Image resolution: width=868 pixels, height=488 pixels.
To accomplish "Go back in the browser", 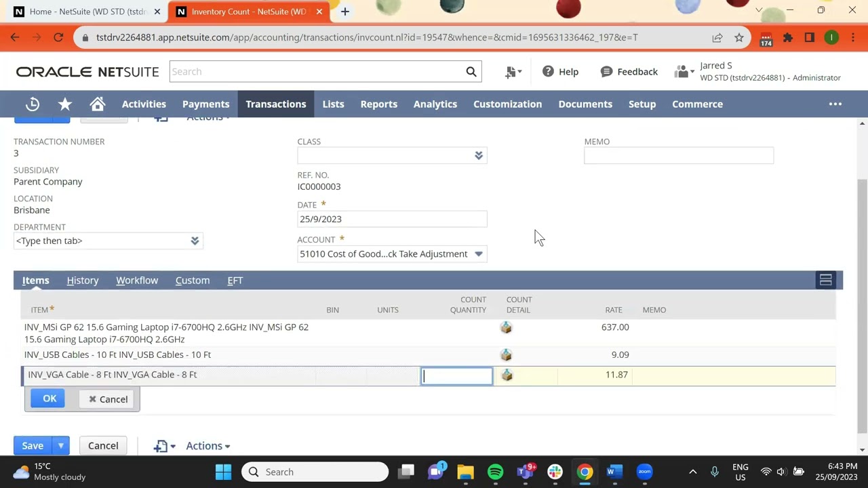I will [15, 38].
